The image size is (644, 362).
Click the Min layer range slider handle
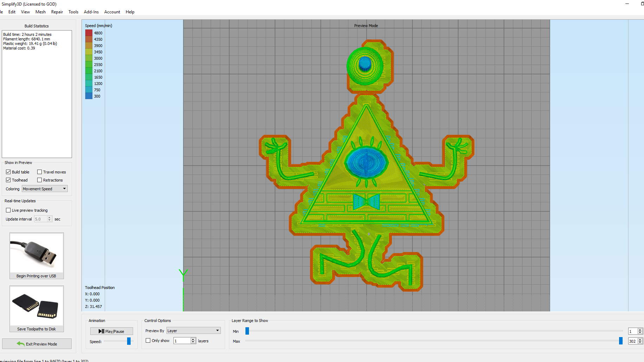pyautogui.click(x=247, y=331)
